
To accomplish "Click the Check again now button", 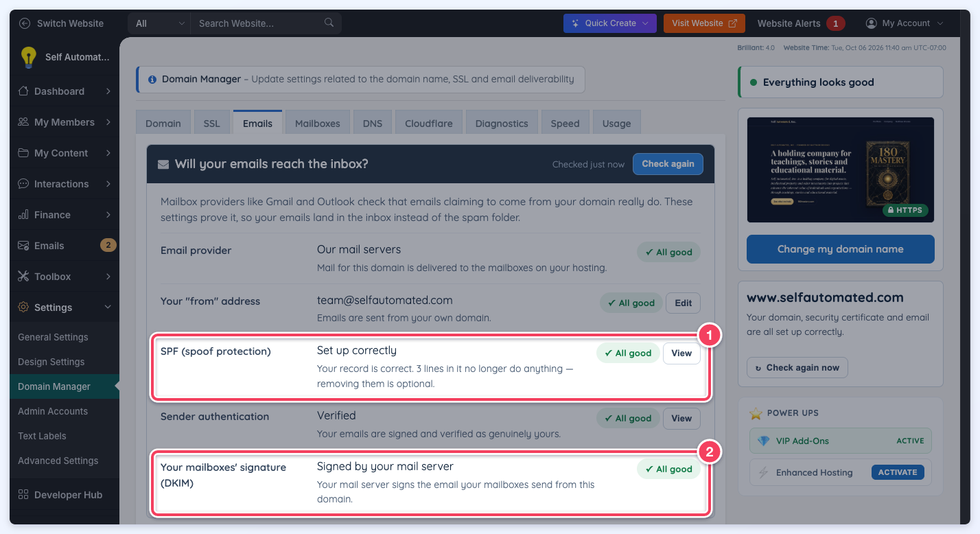I will [797, 368].
